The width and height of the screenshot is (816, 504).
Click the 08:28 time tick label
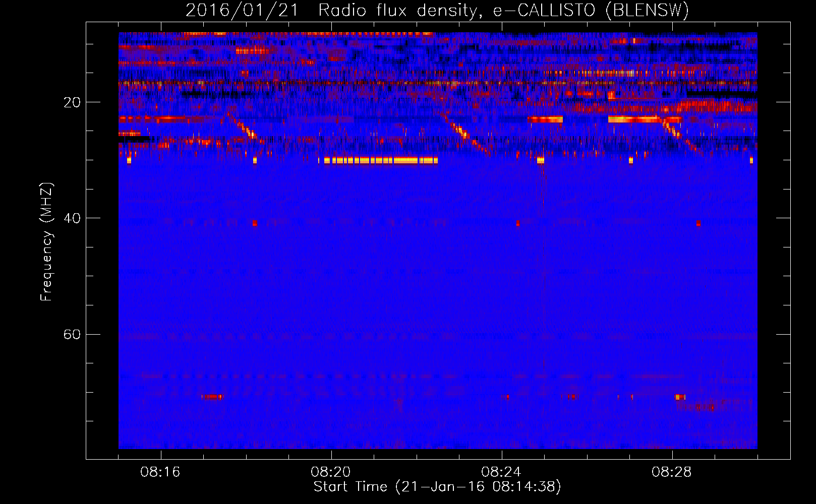[x=672, y=472]
